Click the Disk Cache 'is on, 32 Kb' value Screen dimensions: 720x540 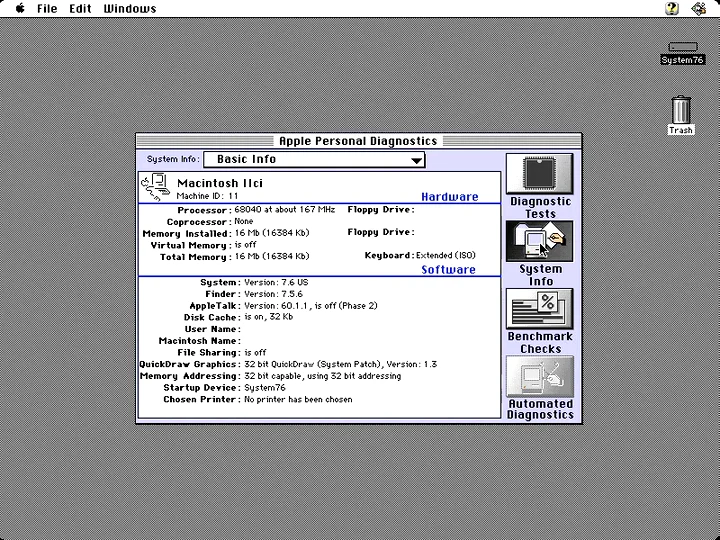(269, 317)
